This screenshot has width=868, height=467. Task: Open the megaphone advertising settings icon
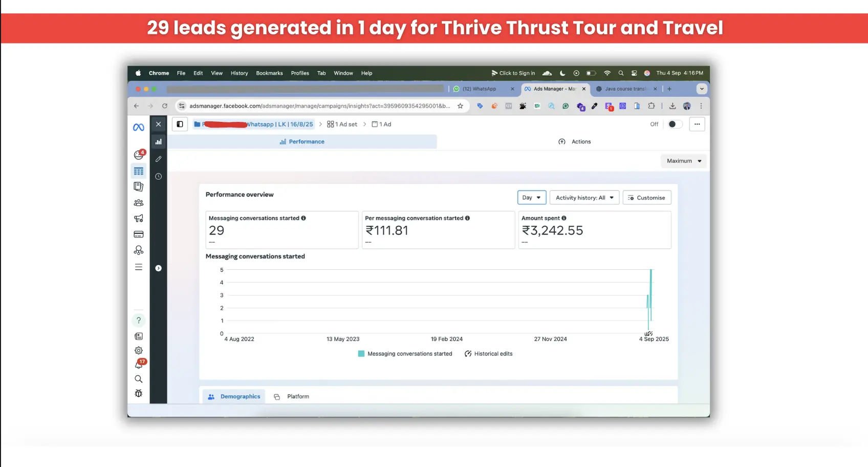tap(139, 219)
